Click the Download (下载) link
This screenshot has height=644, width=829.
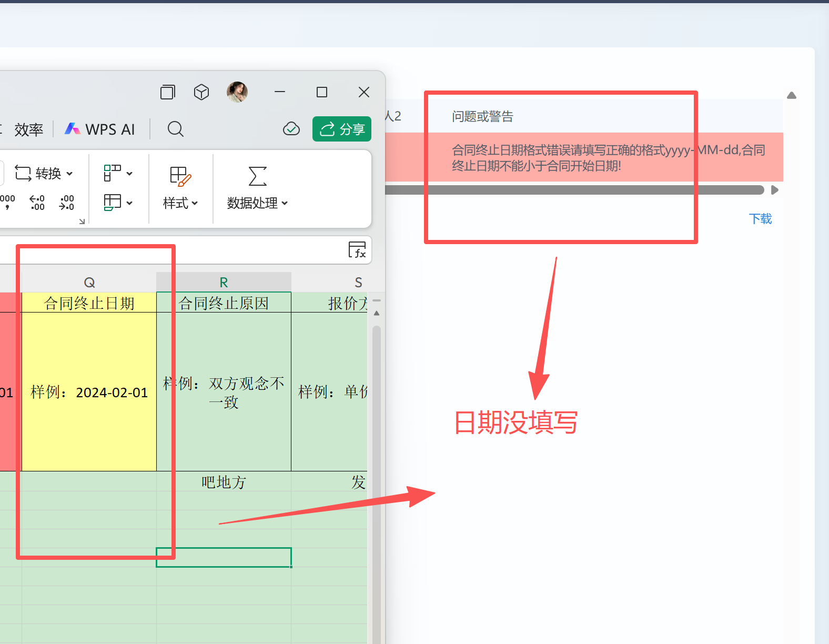tap(760, 219)
